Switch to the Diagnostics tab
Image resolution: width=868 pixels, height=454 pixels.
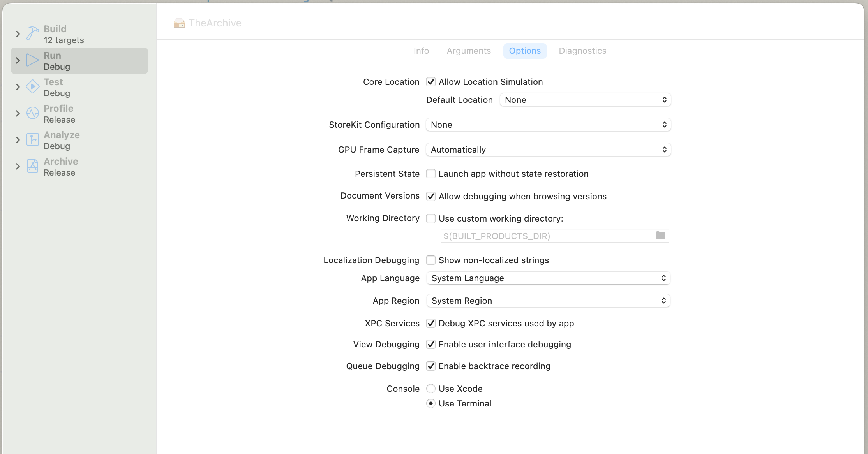(x=582, y=51)
